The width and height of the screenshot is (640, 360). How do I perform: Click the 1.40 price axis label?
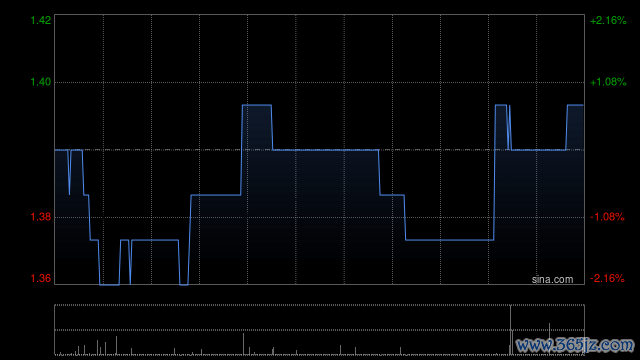(41, 82)
